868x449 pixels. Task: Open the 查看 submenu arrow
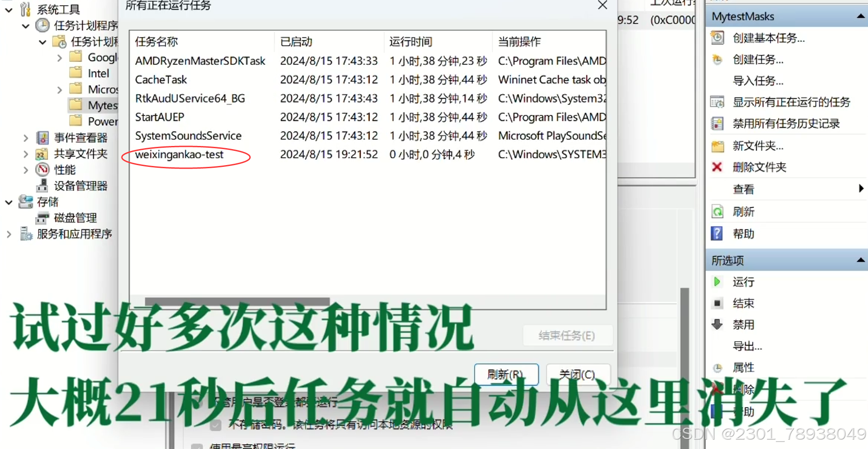(x=861, y=189)
